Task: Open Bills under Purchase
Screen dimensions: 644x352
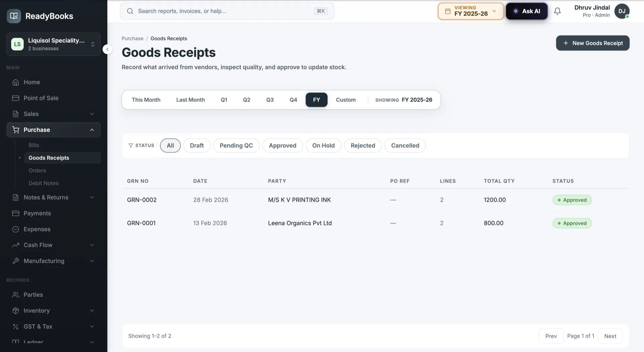Action: [x=34, y=145]
